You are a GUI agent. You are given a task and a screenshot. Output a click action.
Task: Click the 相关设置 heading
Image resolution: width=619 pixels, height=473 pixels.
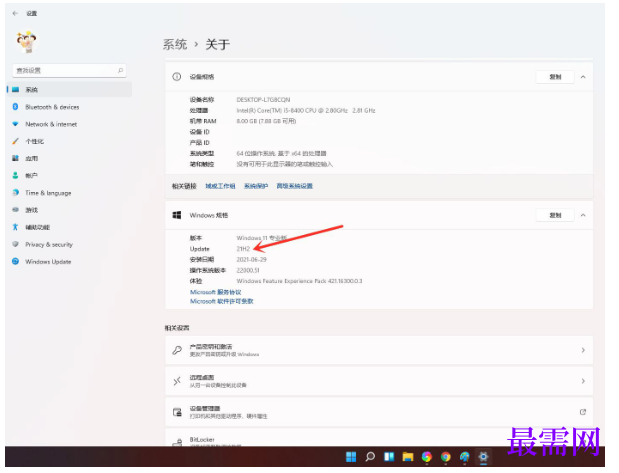(177, 328)
